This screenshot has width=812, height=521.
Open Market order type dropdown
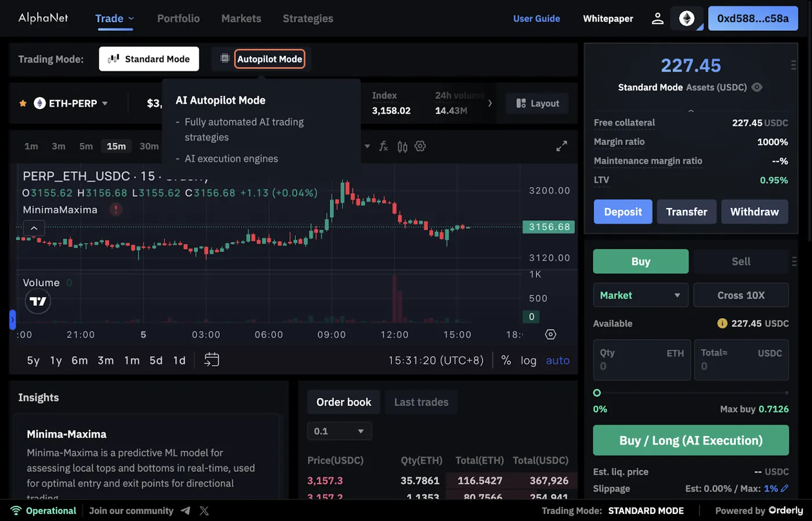pyautogui.click(x=640, y=296)
